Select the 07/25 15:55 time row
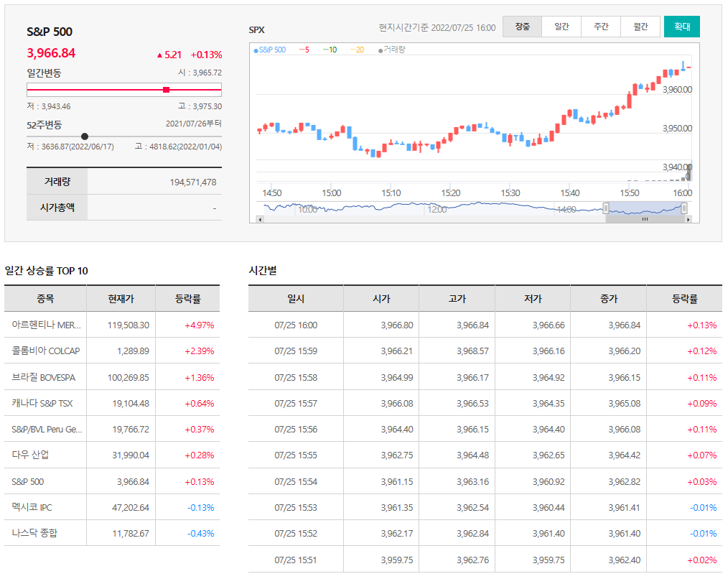This screenshot has width=728, height=579. coord(485,455)
